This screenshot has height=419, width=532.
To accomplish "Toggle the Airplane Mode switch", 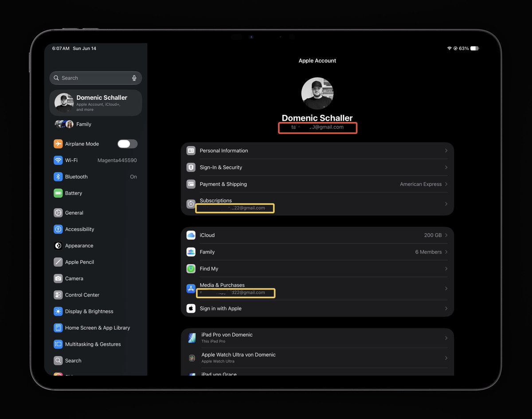I will click(x=127, y=144).
